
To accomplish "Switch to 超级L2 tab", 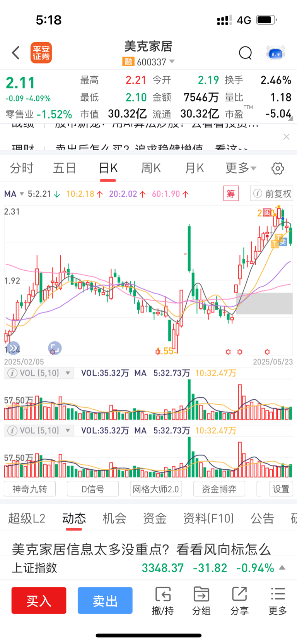I will pyautogui.click(x=27, y=518).
